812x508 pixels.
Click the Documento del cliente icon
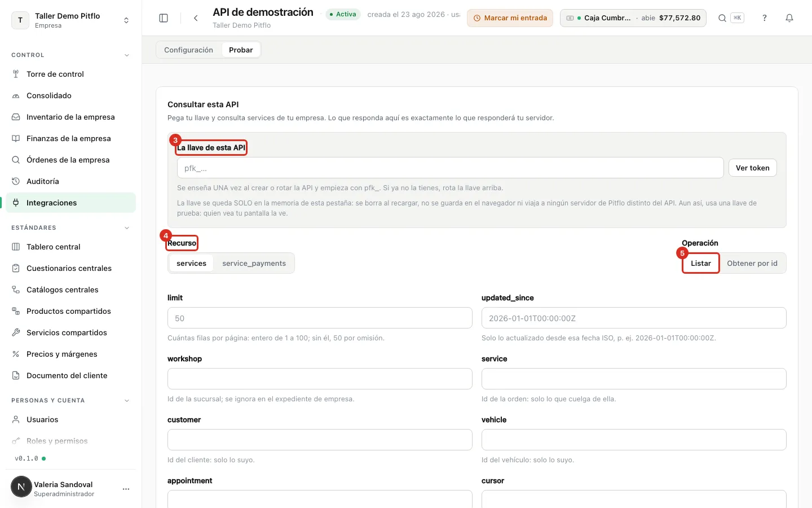[16, 375]
